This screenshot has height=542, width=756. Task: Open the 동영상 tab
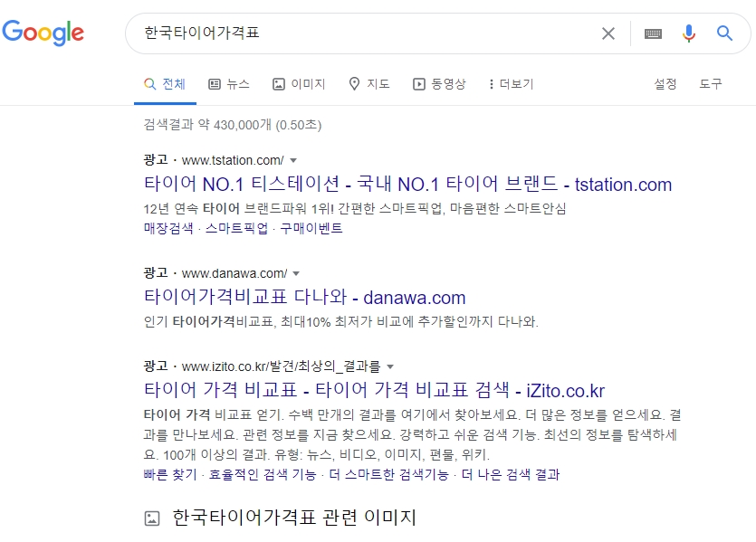pyautogui.click(x=439, y=84)
